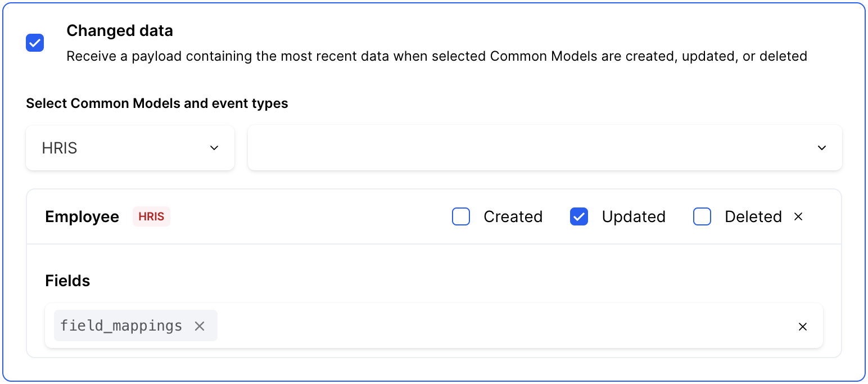Click the empty model dropdown's chevron
The image size is (868, 384).
coord(822,148)
